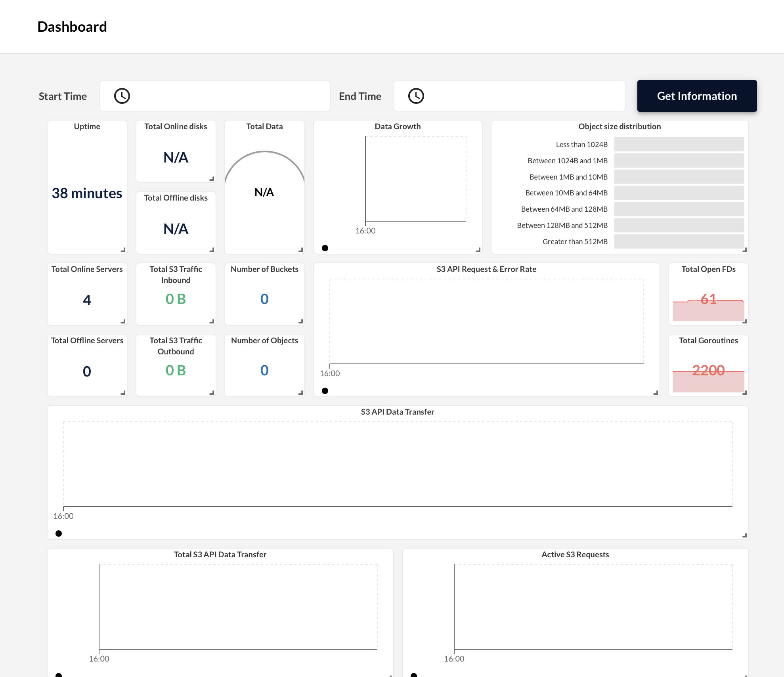Click the Data Growth widget resize corner

pyautogui.click(x=478, y=250)
